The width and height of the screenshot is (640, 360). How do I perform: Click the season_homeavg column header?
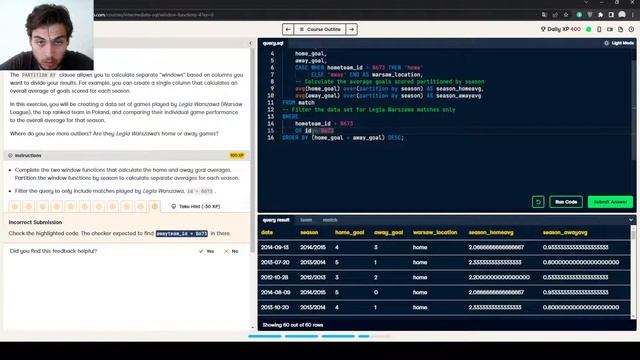[491, 233]
